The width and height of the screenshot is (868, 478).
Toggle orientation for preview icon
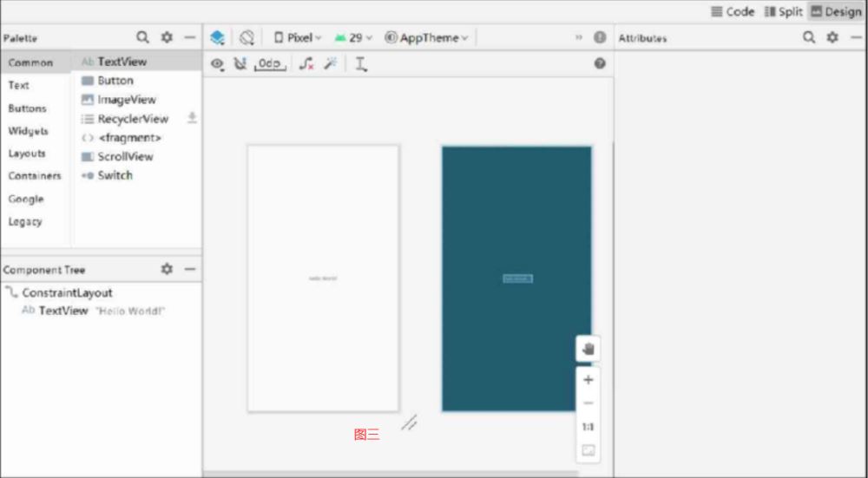click(x=247, y=38)
